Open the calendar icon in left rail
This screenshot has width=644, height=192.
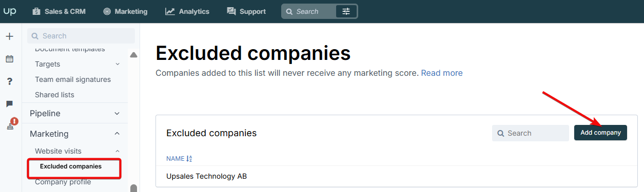click(9, 59)
